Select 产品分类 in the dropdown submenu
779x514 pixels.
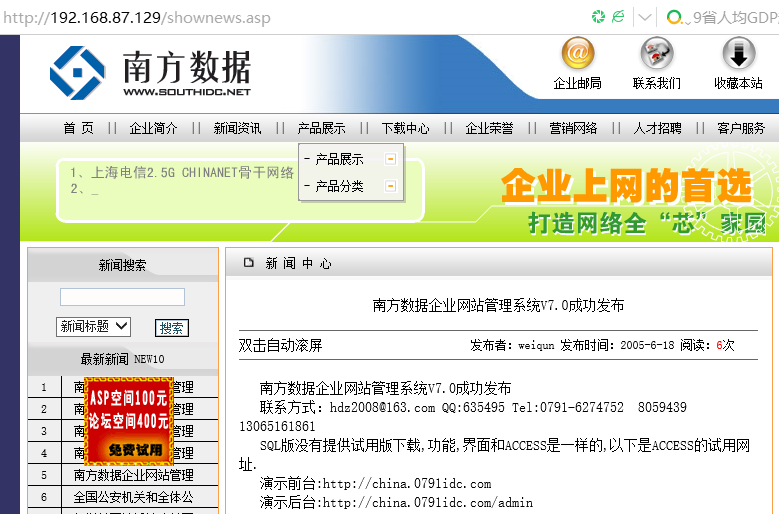[339, 186]
